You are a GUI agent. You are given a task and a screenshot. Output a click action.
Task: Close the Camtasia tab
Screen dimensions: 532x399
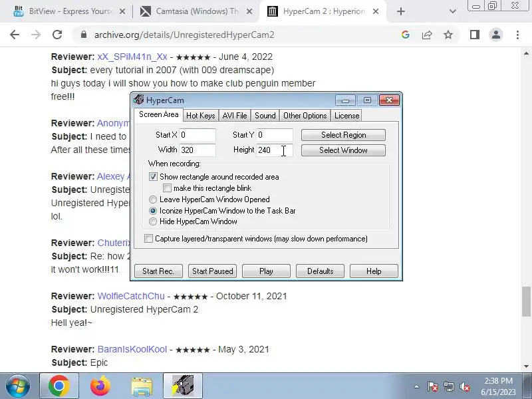point(249,11)
